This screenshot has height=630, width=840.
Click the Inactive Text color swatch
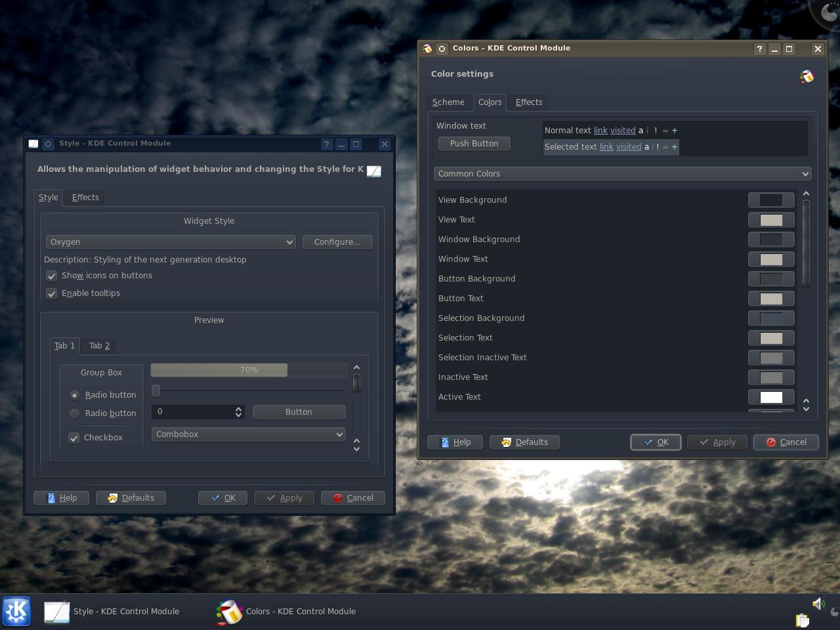point(771,377)
